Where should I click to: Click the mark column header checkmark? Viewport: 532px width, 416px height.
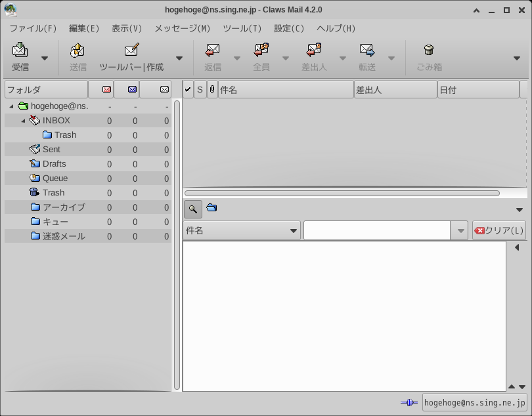click(x=188, y=89)
